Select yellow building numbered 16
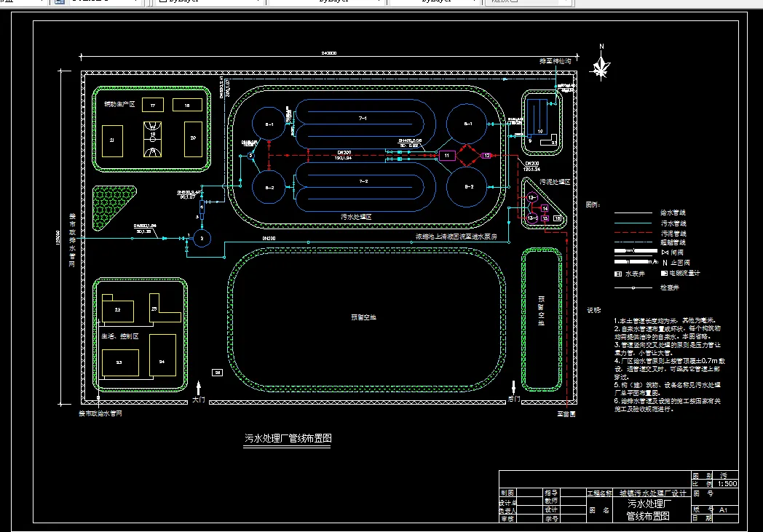 [187, 105]
